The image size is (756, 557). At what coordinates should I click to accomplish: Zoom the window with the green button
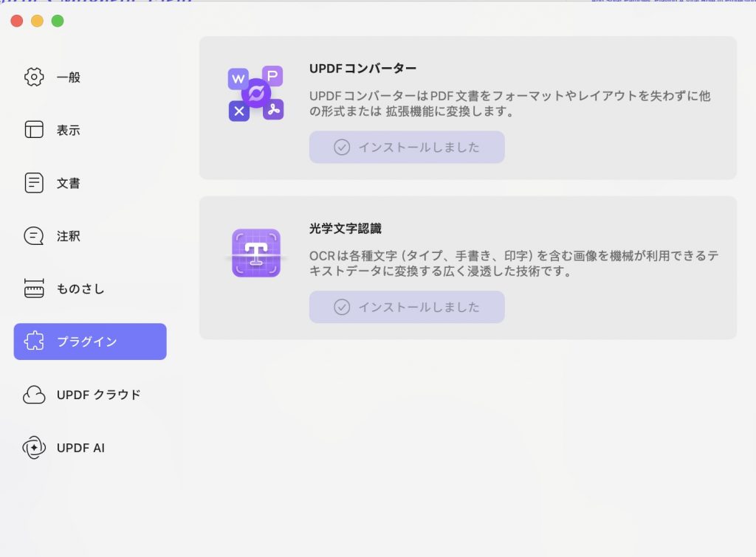tap(58, 21)
